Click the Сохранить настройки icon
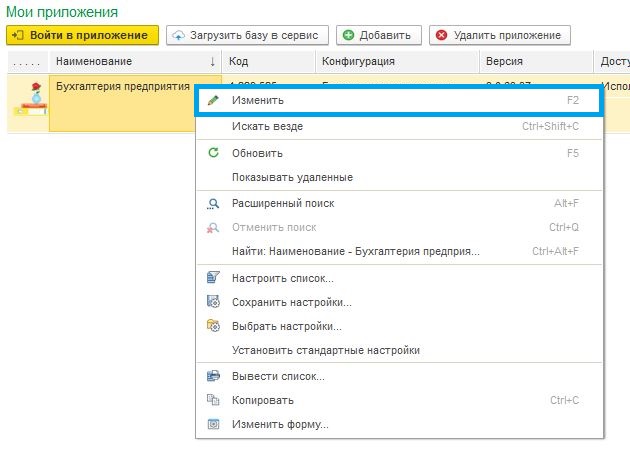 click(x=213, y=302)
